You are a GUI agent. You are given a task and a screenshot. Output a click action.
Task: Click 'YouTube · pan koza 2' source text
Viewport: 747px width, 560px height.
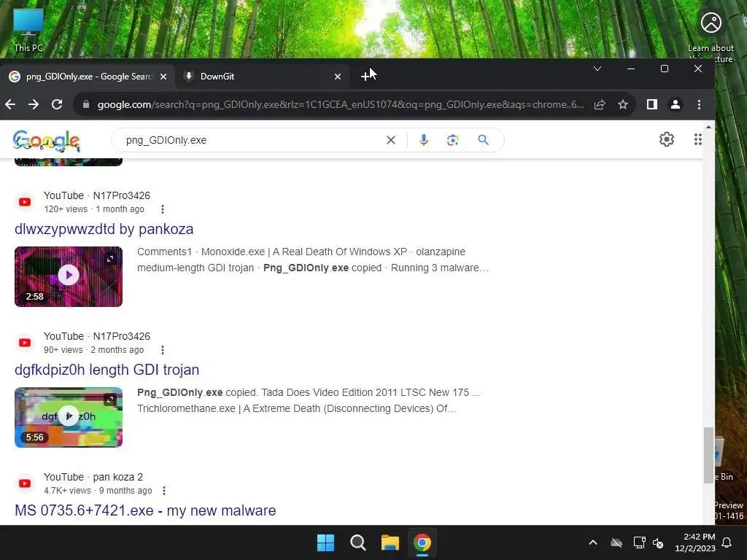tap(93, 477)
